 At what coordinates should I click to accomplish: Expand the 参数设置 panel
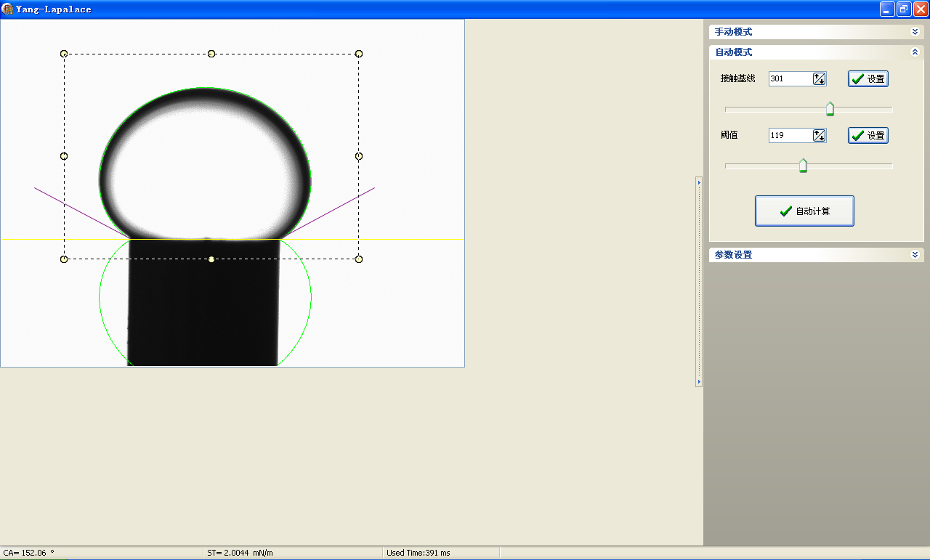point(915,255)
